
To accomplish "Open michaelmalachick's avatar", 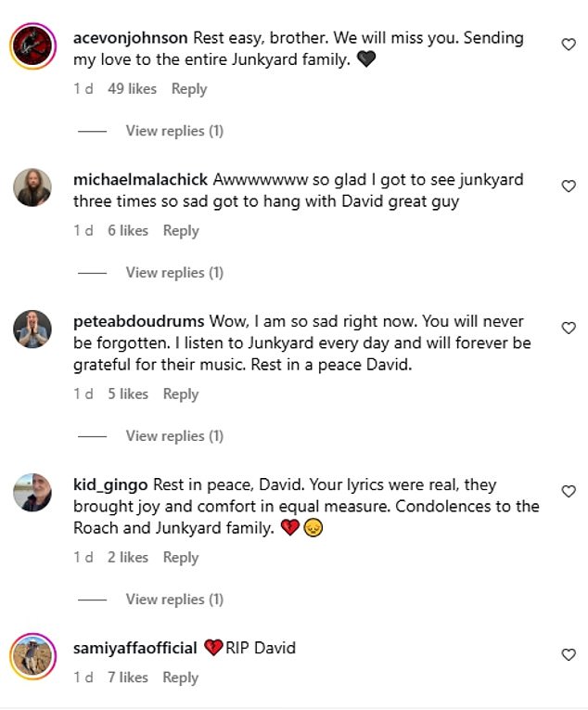I will point(32,187).
